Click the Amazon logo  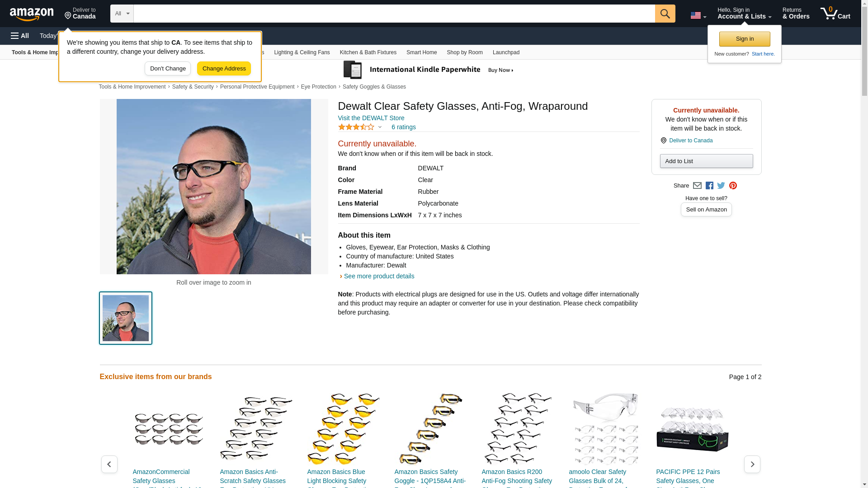(32, 14)
